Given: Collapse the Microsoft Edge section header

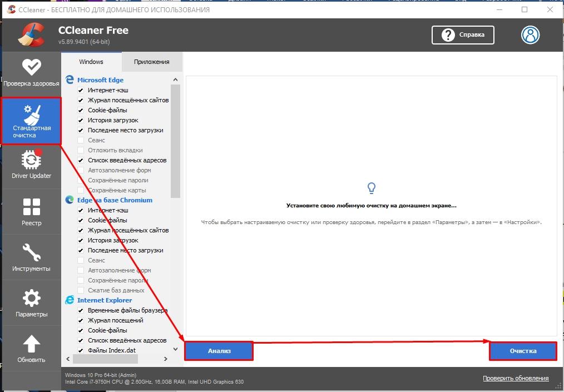Looking at the screenshot, I should tap(100, 80).
